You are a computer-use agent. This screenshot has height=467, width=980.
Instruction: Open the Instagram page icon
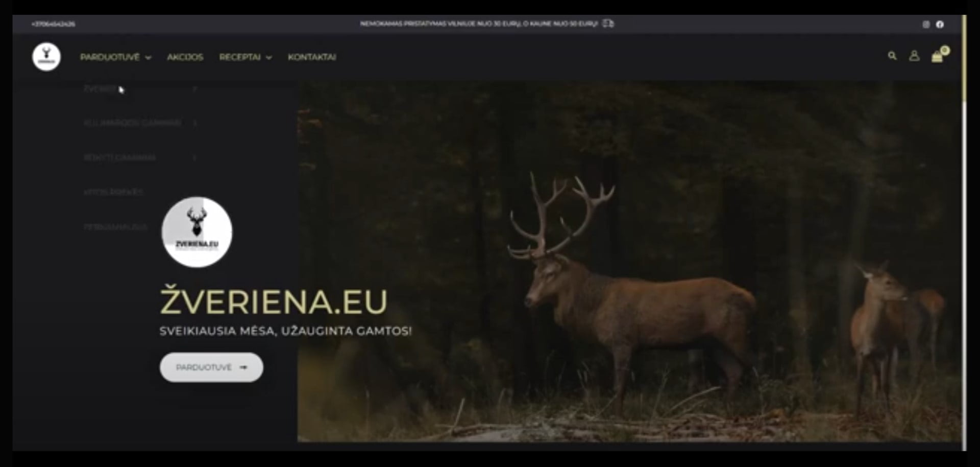[x=926, y=24]
